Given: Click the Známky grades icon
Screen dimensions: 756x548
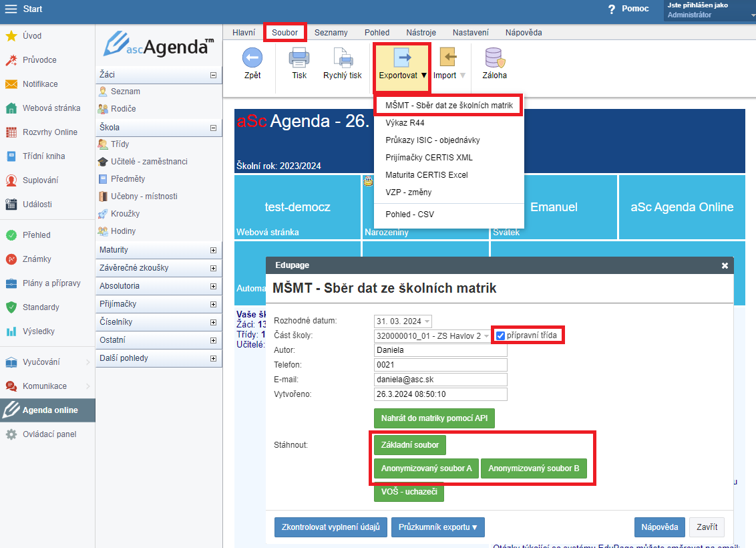Looking at the screenshot, I should (11, 259).
